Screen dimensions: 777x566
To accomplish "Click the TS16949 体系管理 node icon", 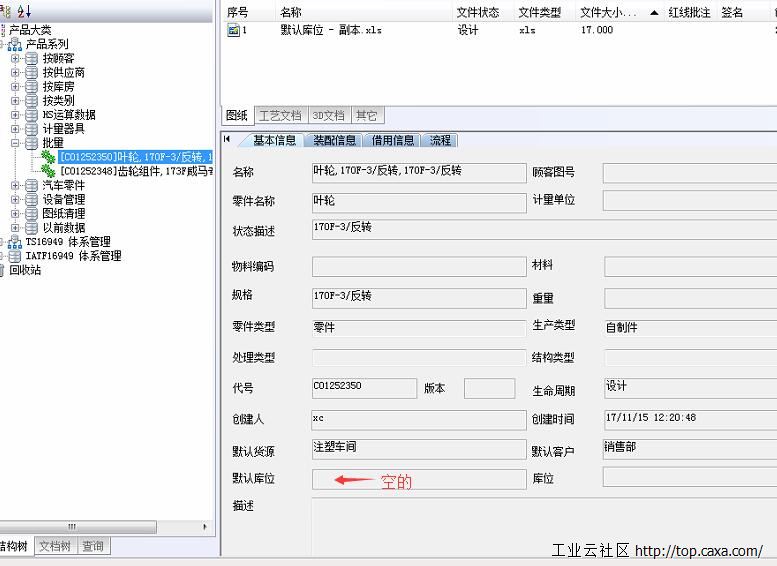I will 15,242.
